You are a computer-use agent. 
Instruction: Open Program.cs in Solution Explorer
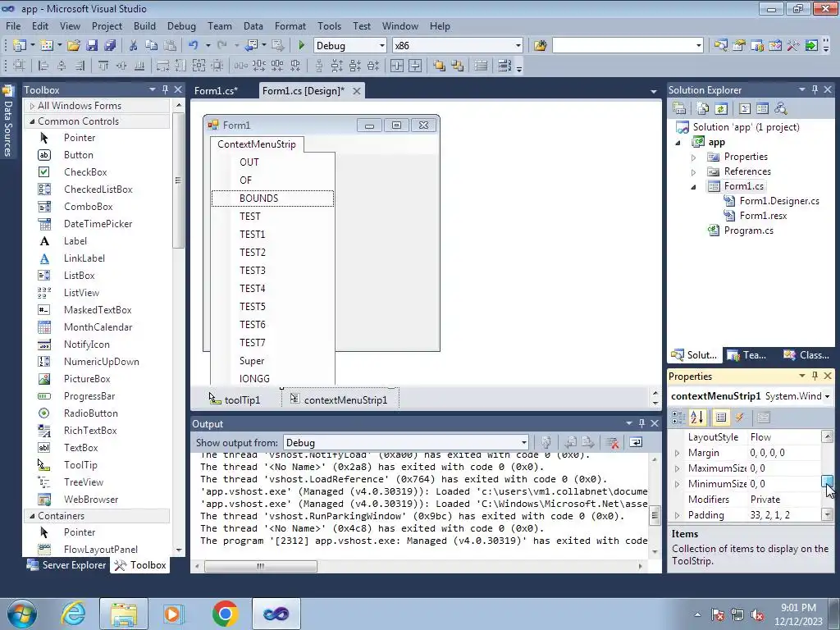point(748,231)
